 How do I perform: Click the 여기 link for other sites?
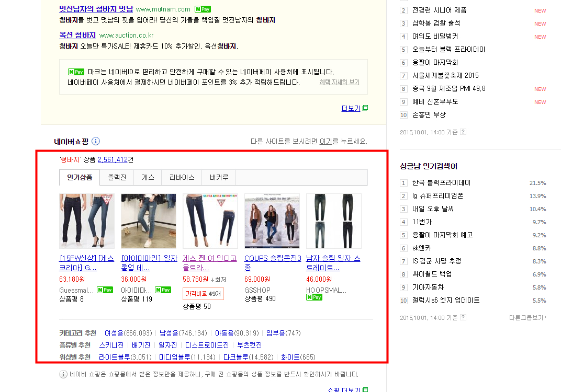point(326,142)
